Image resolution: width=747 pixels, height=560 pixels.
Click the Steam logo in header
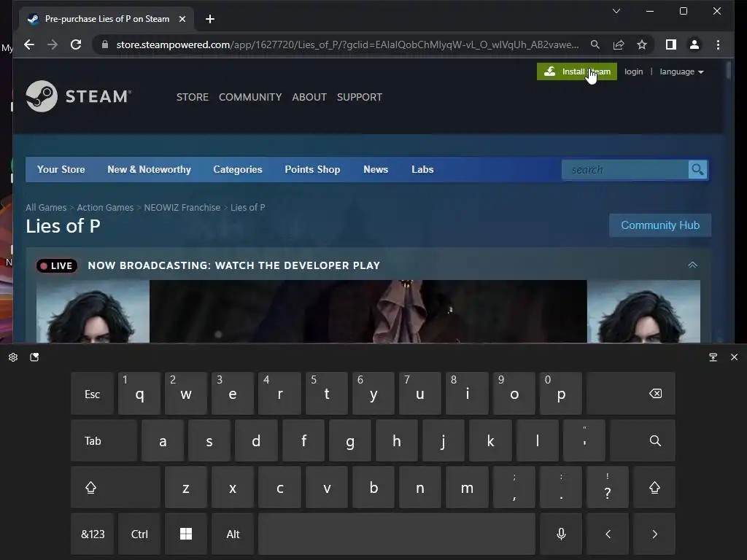tap(79, 96)
